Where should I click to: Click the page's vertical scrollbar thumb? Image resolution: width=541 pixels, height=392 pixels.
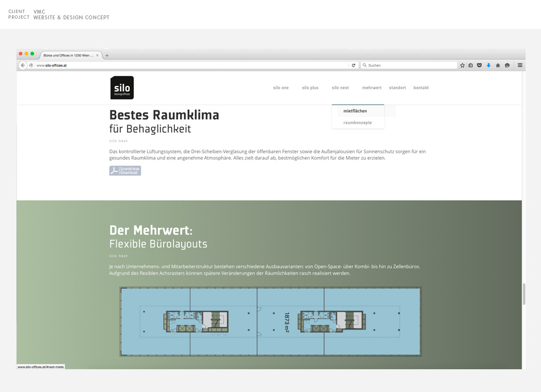[x=524, y=294]
